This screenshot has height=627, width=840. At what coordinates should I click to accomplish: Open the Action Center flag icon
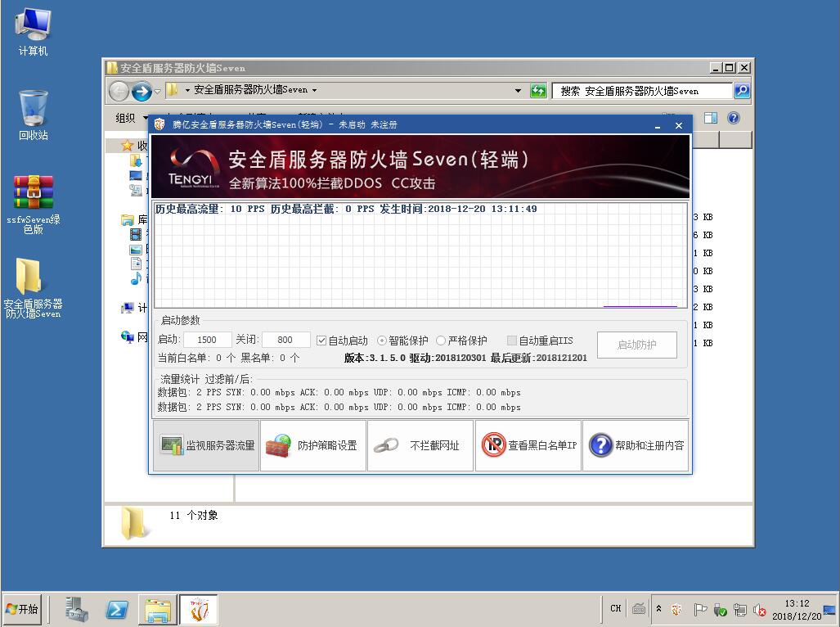pyautogui.click(x=699, y=609)
